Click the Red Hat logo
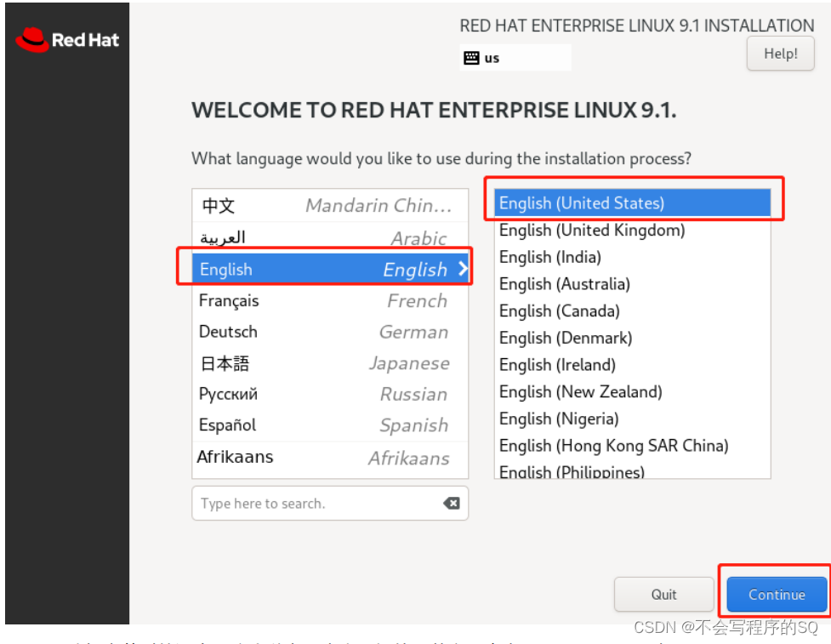This screenshot has height=644, width=831. [x=67, y=40]
